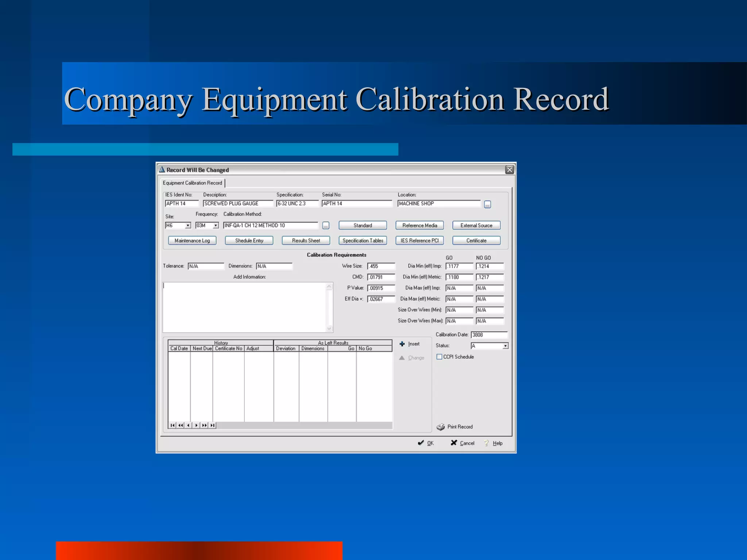Viewport: 747px width, 560px height.
Task: Click the Add Information scroll down arrow
Action: tap(329, 328)
